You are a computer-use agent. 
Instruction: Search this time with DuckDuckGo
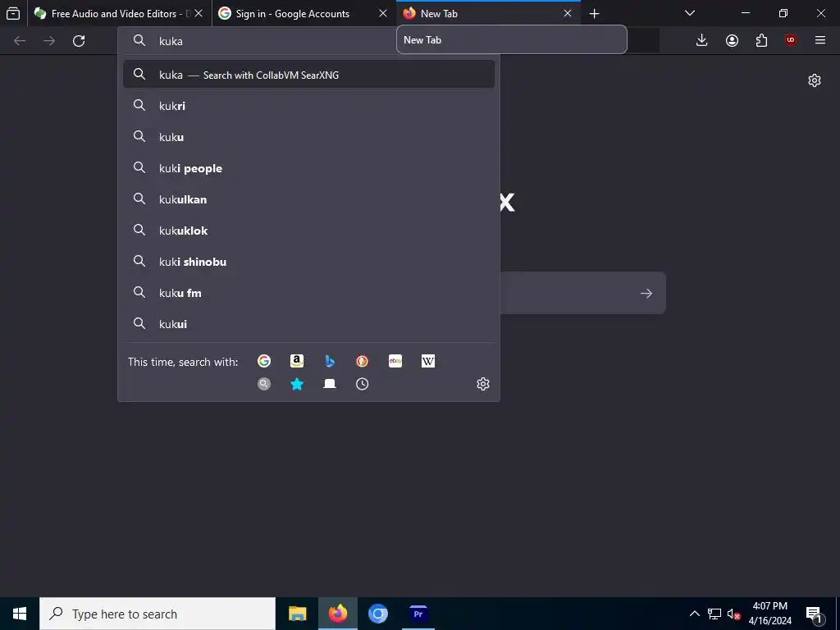point(362,361)
